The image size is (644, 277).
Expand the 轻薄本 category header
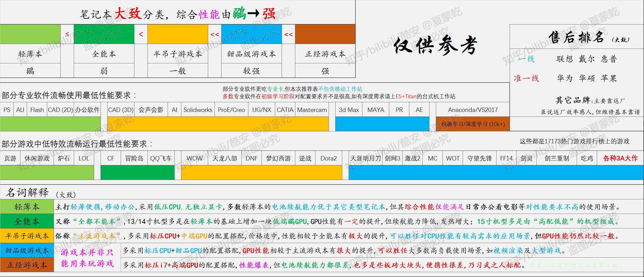[x=30, y=53]
